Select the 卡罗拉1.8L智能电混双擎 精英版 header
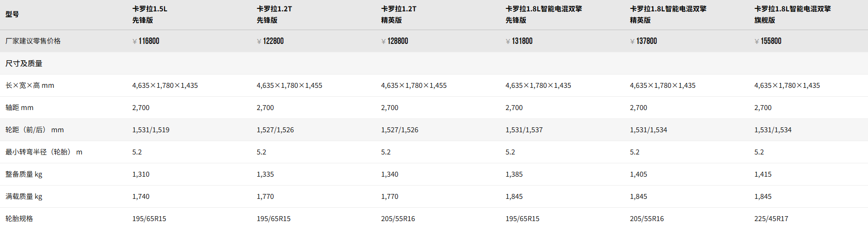The width and height of the screenshot is (868, 228). tap(668, 14)
